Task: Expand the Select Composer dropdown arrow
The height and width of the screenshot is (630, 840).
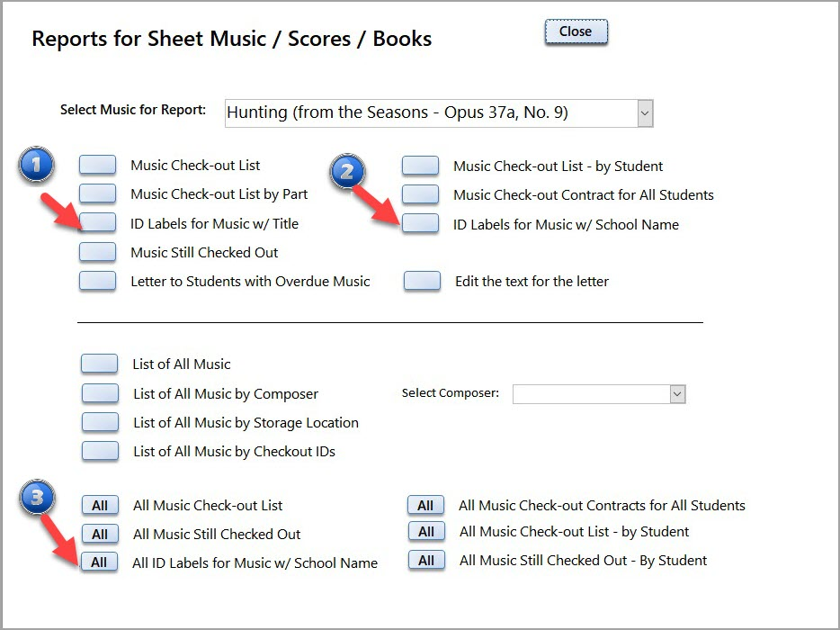Action: point(677,394)
